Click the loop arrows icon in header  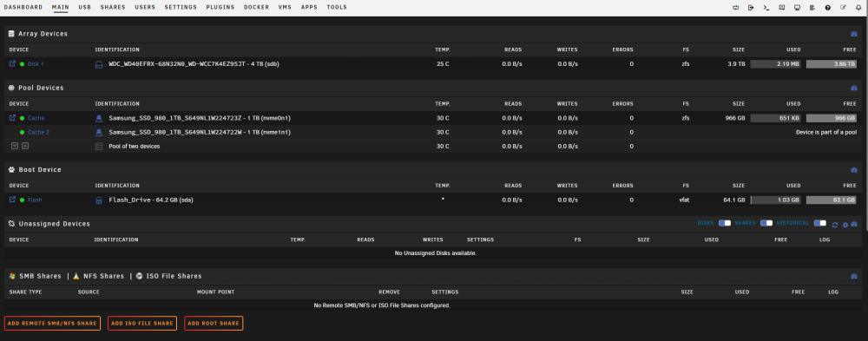pos(736,8)
